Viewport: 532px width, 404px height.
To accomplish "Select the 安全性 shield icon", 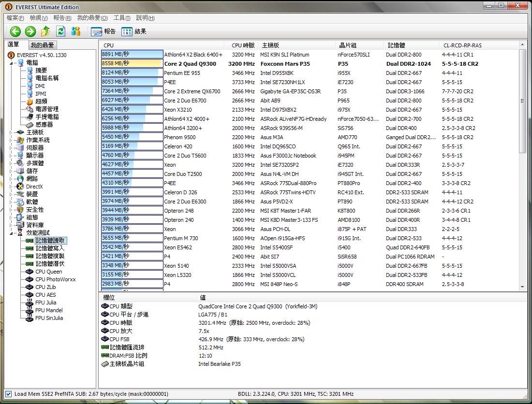I will 20,210.
